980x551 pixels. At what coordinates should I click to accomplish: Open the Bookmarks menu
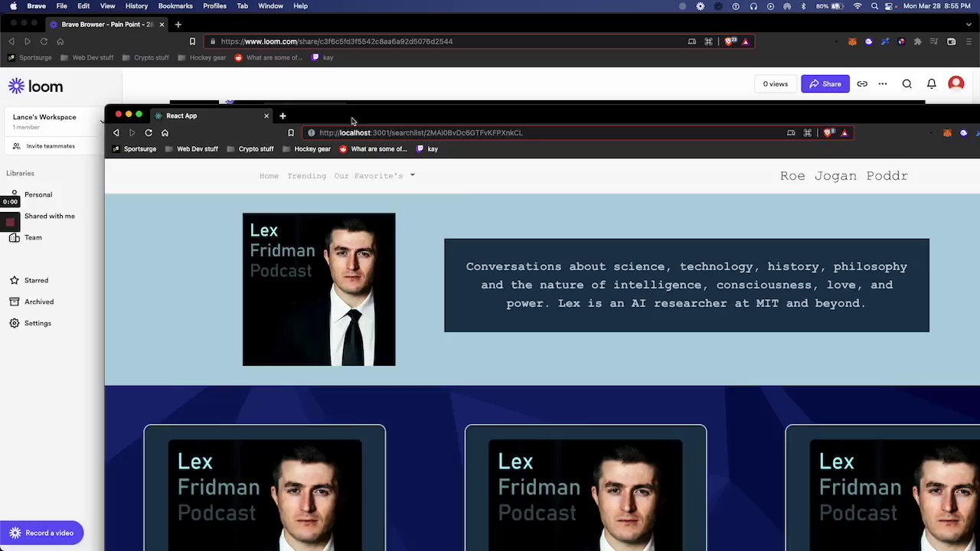(175, 6)
